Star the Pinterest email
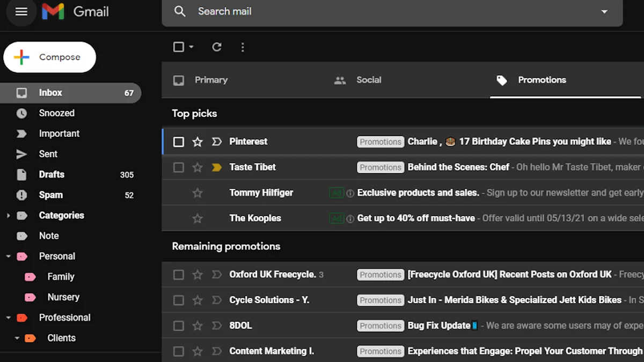644x362 pixels. 197,142
